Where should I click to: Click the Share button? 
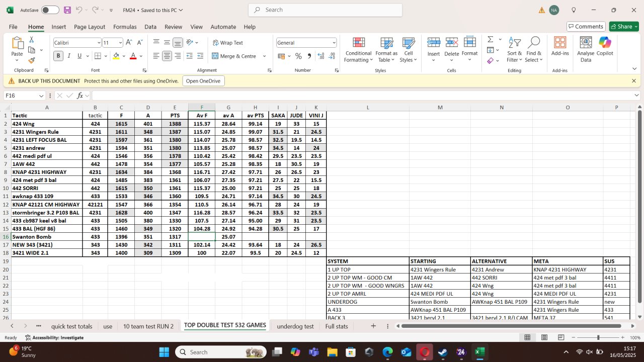click(x=624, y=27)
